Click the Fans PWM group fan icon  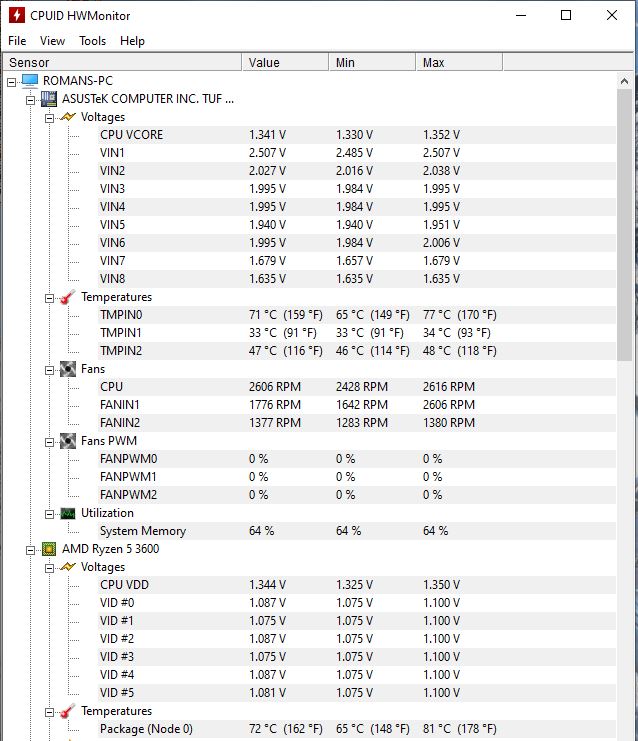click(68, 441)
